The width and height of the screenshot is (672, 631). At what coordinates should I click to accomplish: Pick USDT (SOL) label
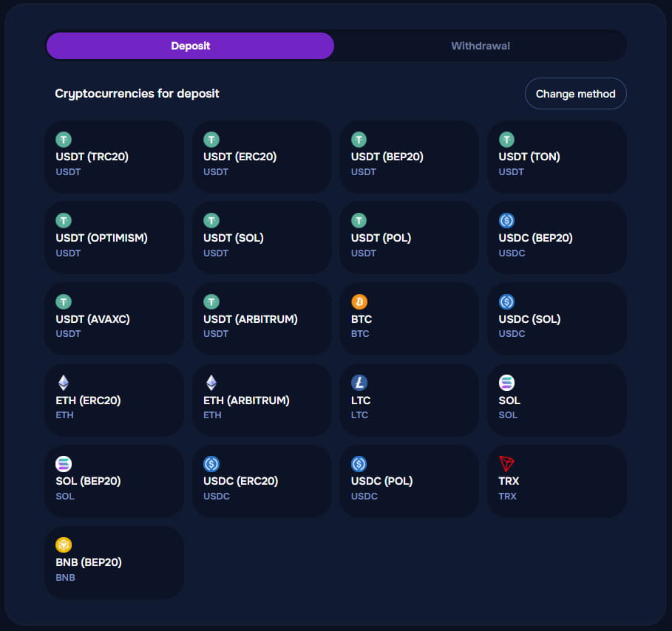pyautogui.click(x=234, y=238)
